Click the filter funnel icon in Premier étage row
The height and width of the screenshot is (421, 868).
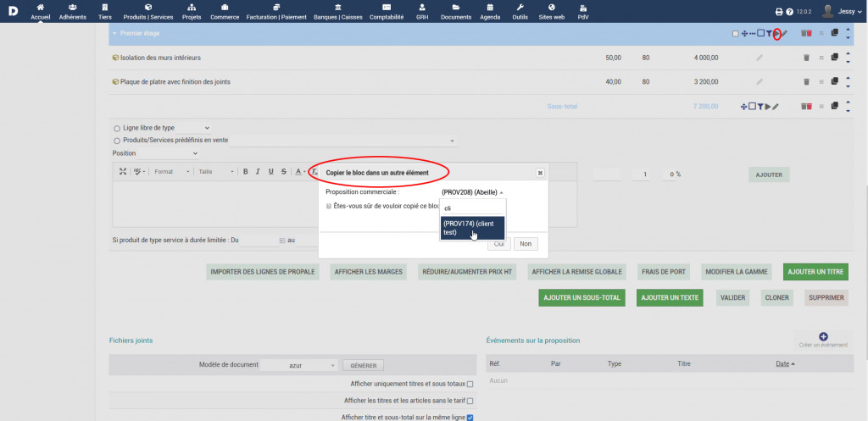(769, 34)
